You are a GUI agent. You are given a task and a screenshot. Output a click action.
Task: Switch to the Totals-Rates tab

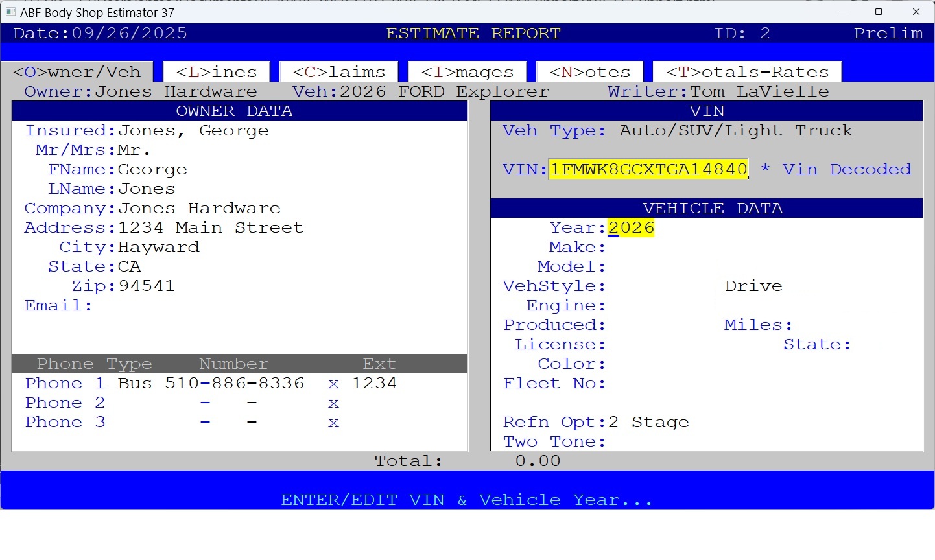(x=748, y=72)
